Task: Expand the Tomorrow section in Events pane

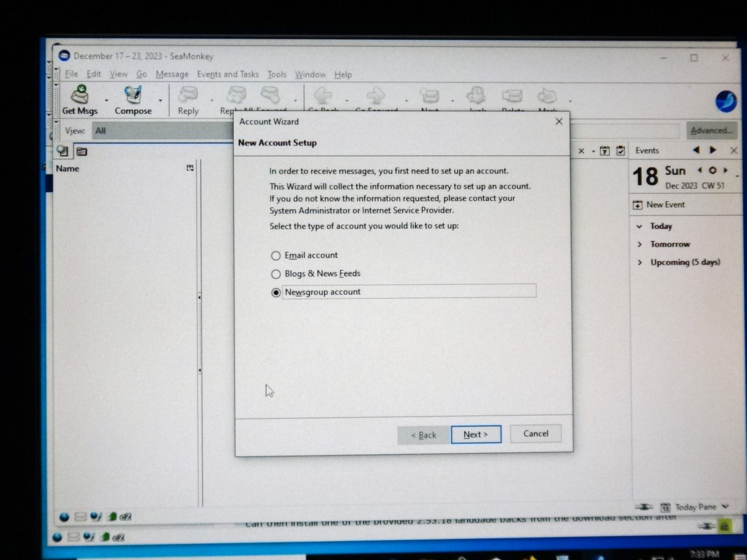Action: 639,244
